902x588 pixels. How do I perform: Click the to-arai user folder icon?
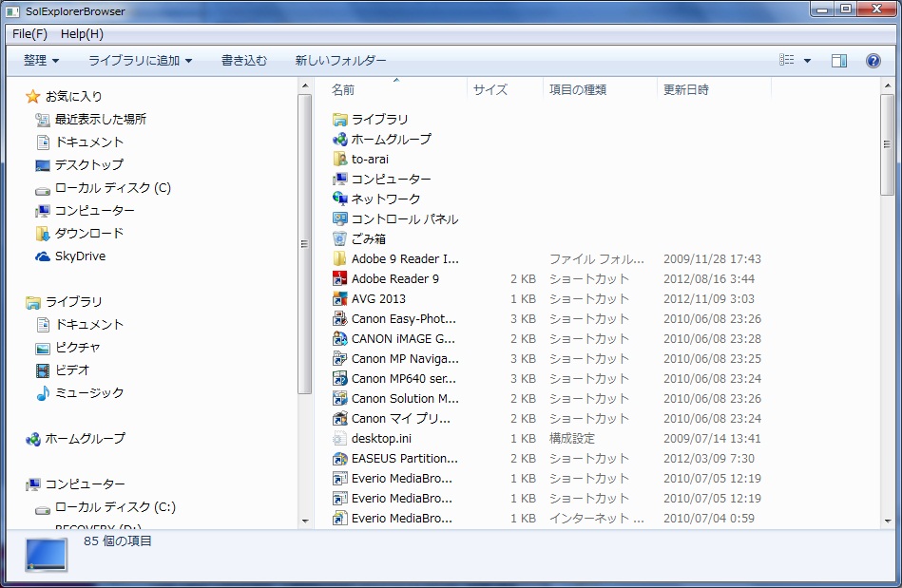(x=340, y=159)
